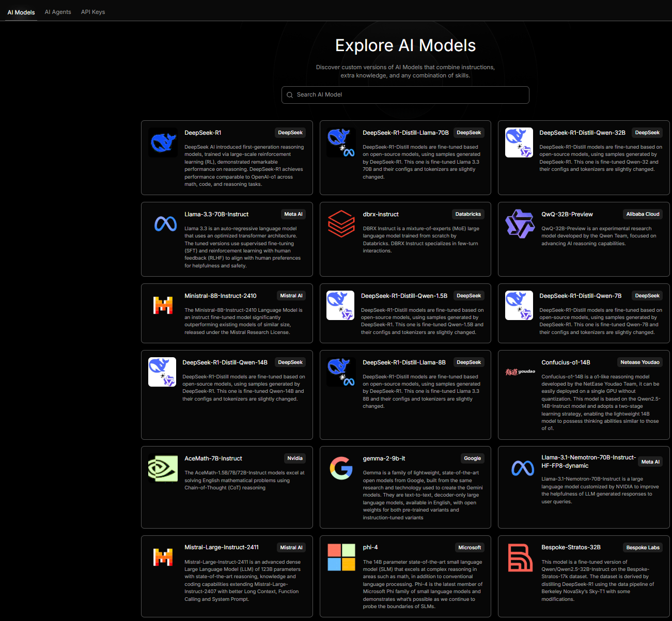Screen dimensions: 672x621
Task: Click the AceMath-7B-Instruct description text
Action: click(x=244, y=480)
